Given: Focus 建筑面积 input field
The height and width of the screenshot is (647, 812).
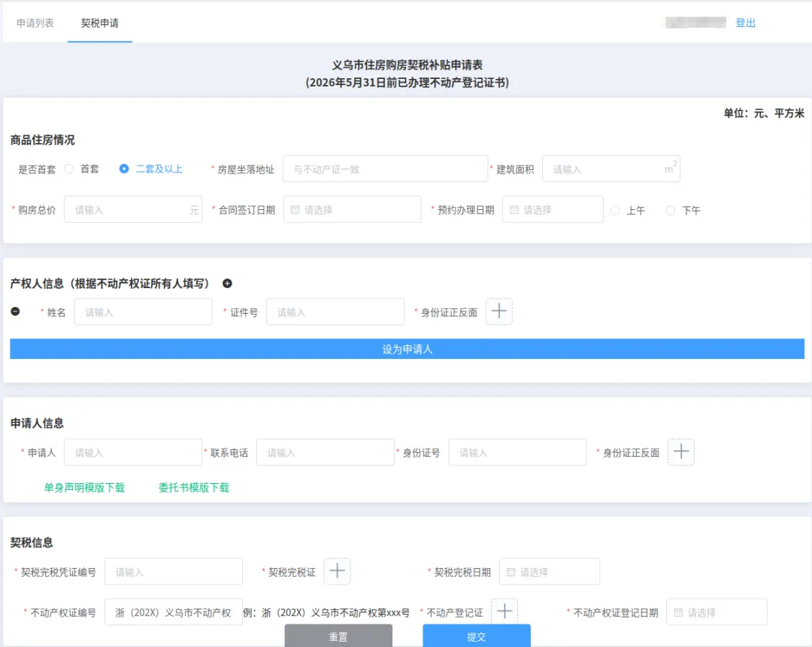Looking at the screenshot, I should click(611, 169).
